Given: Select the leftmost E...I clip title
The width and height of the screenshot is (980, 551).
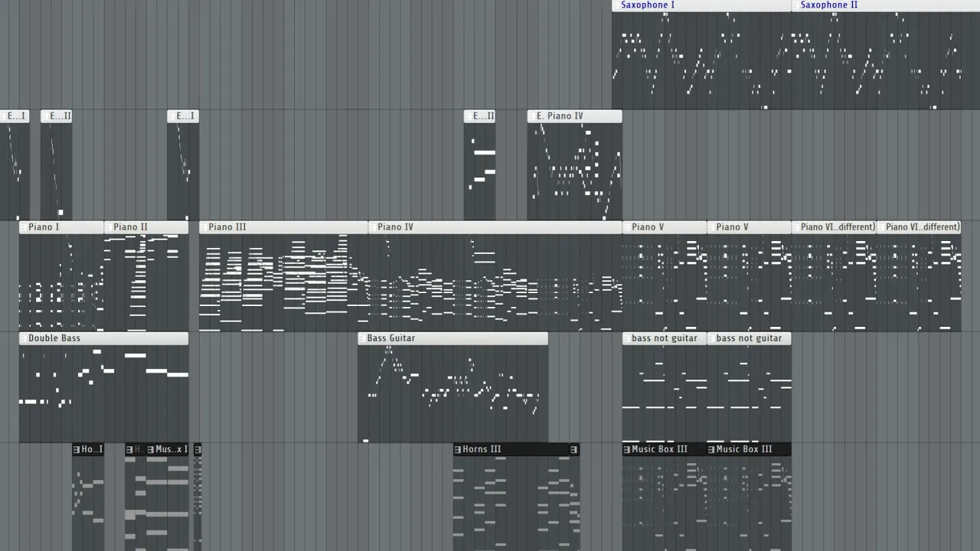Looking at the screenshot, I should click(15, 116).
